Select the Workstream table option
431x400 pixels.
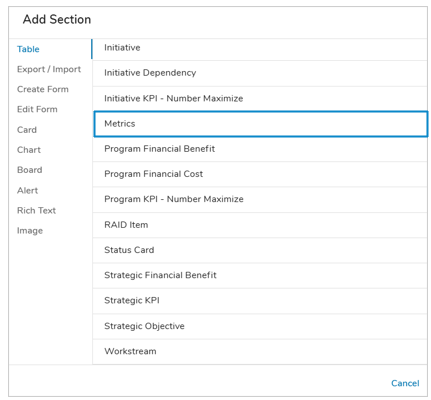click(x=260, y=351)
